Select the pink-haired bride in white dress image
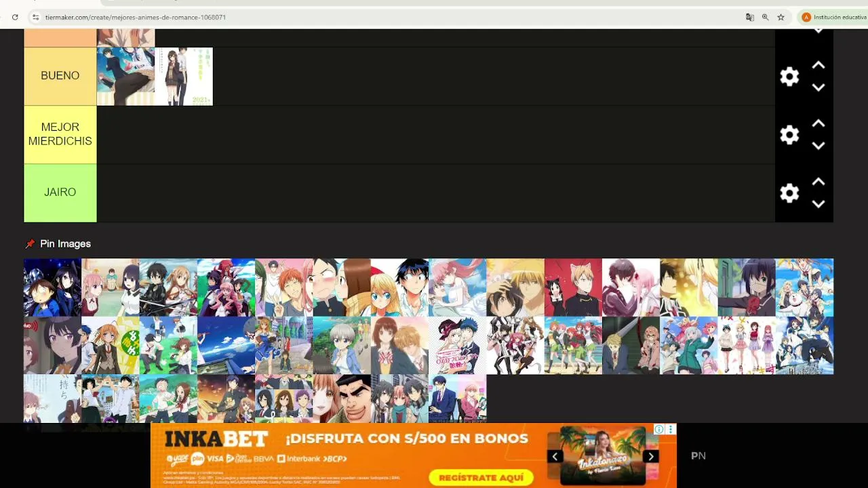Image resolution: width=868 pixels, height=488 pixels. [458, 287]
